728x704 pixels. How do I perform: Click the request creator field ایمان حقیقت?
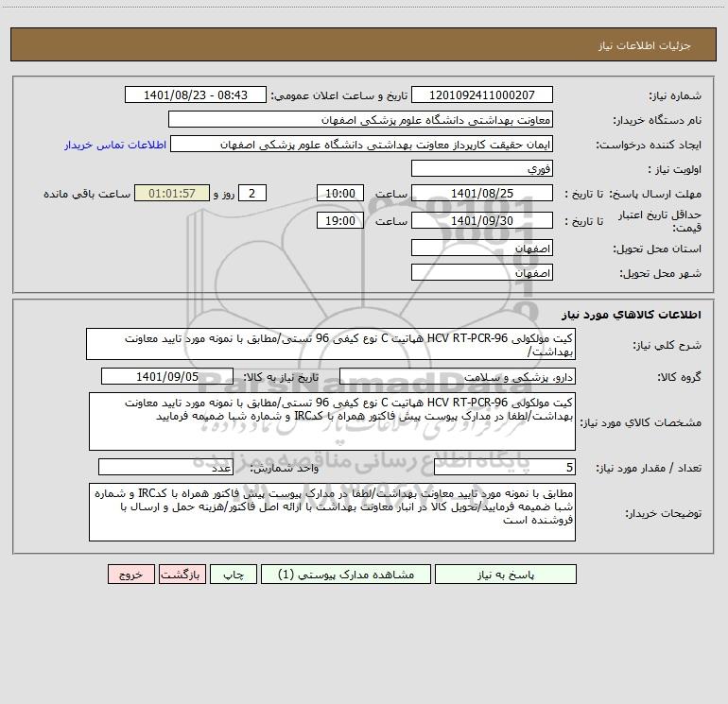coord(362,145)
